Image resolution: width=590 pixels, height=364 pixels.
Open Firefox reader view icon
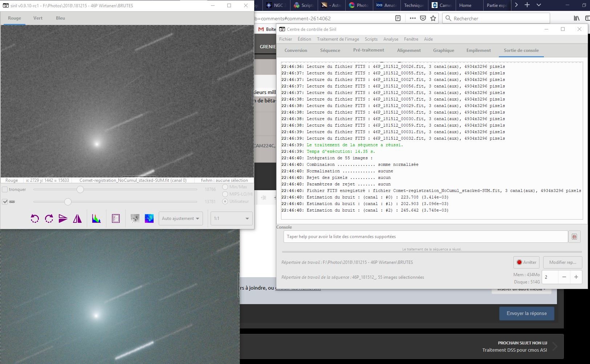point(398,18)
